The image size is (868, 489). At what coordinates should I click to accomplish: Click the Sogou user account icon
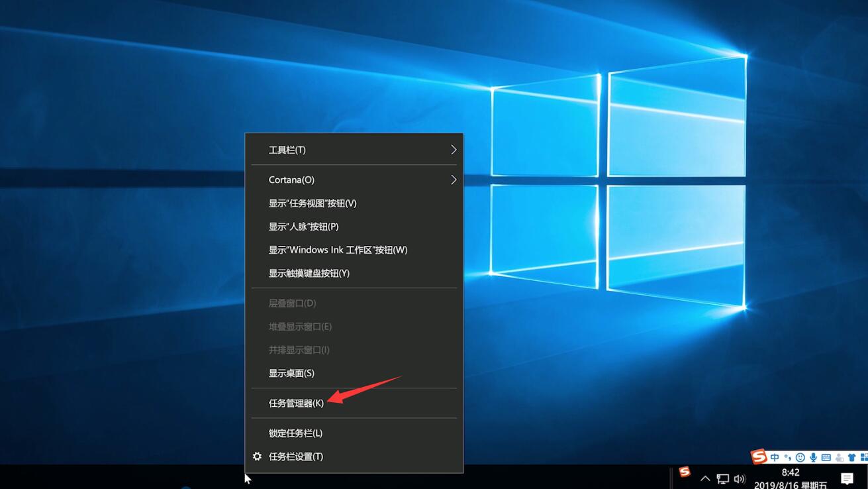pyautogui.click(x=839, y=457)
